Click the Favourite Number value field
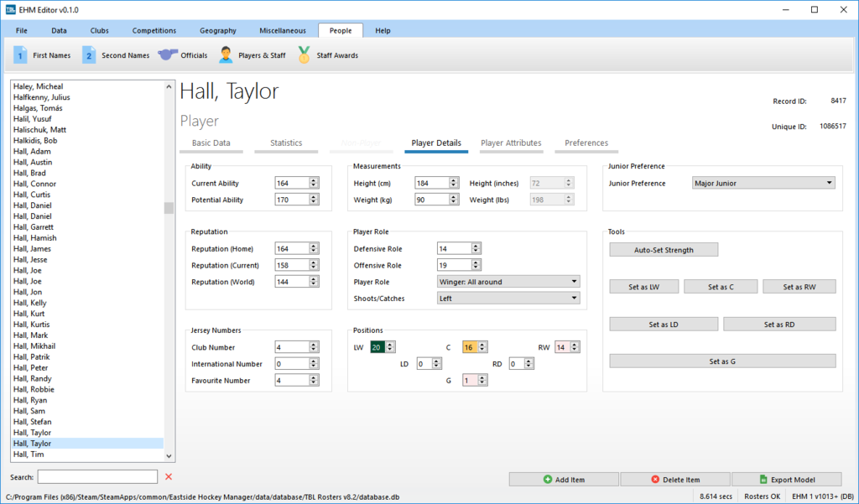 coord(292,380)
